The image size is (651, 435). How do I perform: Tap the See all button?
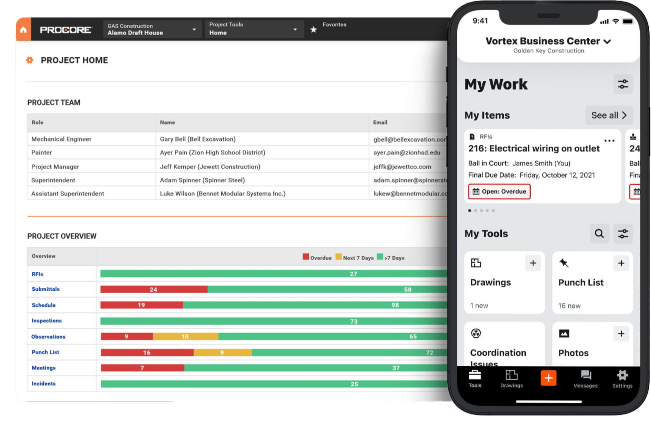coord(609,115)
